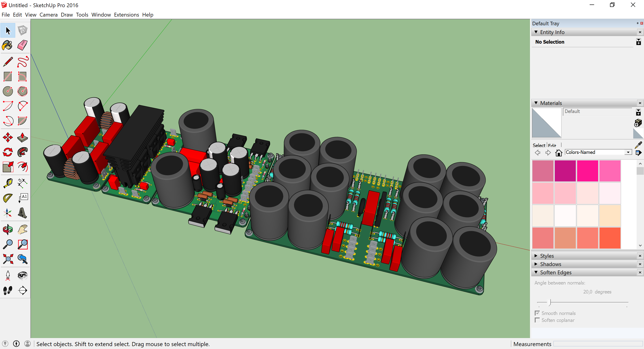Select the Scale tool
Viewport: 644px width, 349px height.
coord(8,167)
